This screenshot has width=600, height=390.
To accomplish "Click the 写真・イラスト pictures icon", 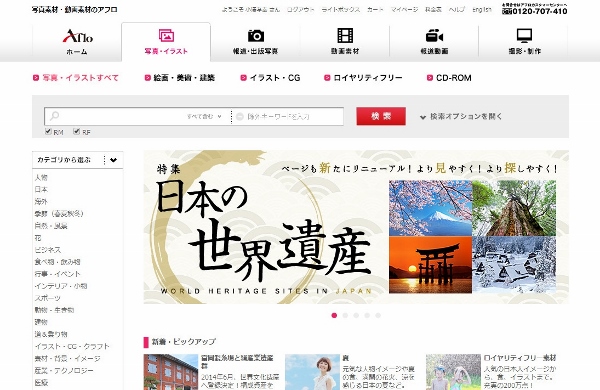I will 166,36.
